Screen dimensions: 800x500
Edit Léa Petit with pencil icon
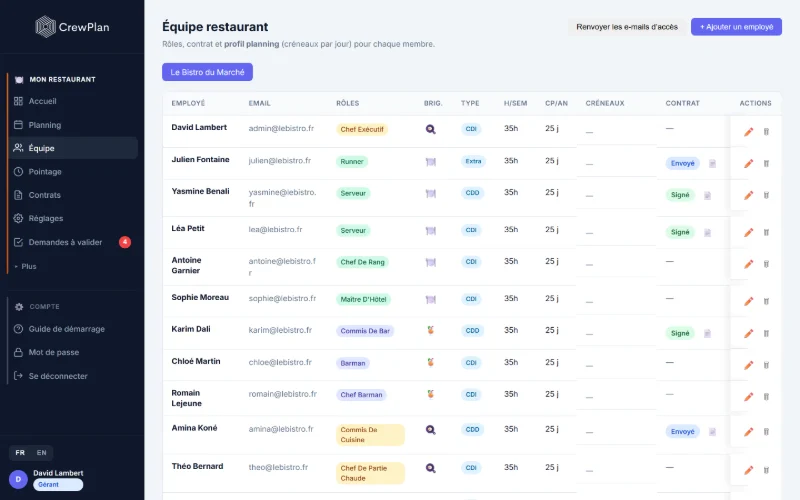[748, 233]
